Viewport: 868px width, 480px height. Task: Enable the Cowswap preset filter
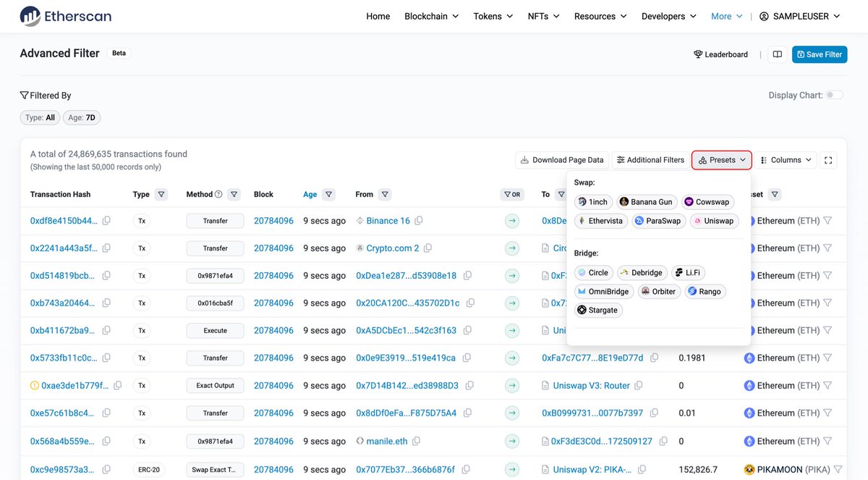707,201
